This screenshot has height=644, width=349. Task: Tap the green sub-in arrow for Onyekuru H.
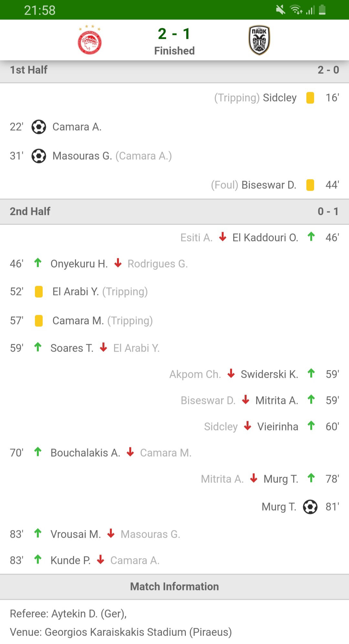pos(38,263)
